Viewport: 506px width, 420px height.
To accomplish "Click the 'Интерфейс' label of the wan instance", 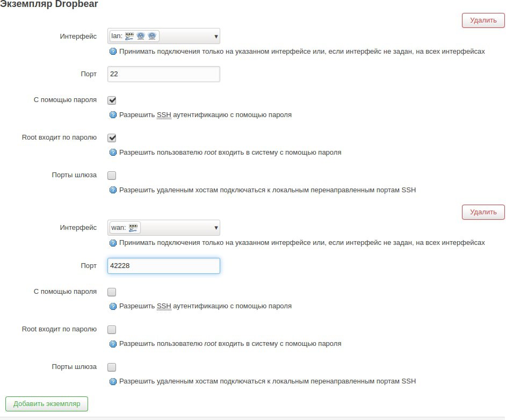I will click(x=78, y=228).
